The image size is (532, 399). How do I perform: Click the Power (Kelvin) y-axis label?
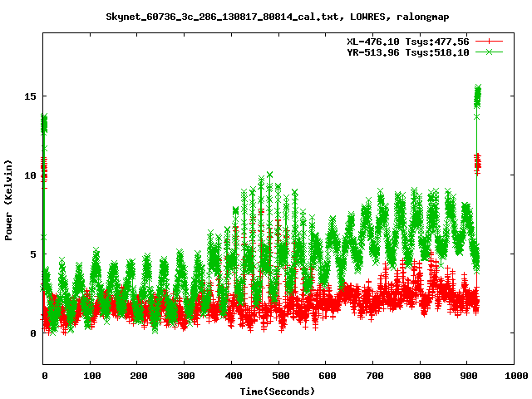point(8,200)
